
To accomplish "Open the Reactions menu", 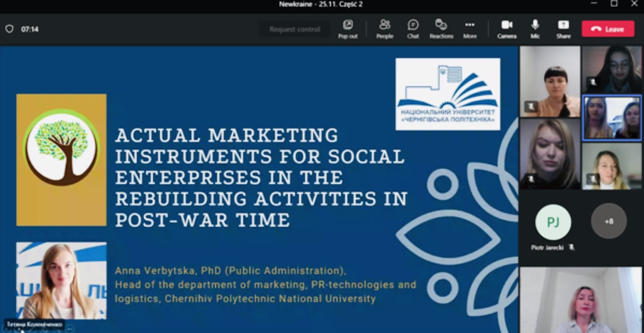I will tap(441, 29).
